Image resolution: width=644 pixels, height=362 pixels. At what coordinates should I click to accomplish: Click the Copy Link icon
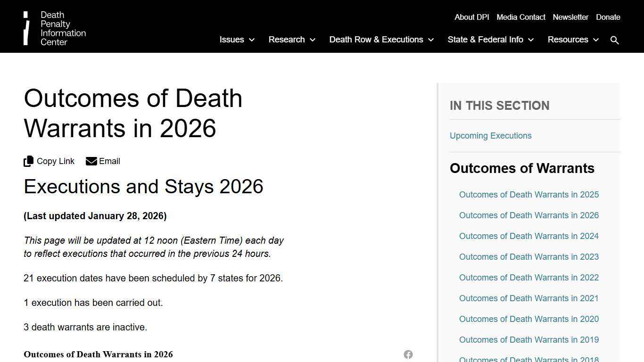tap(28, 161)
